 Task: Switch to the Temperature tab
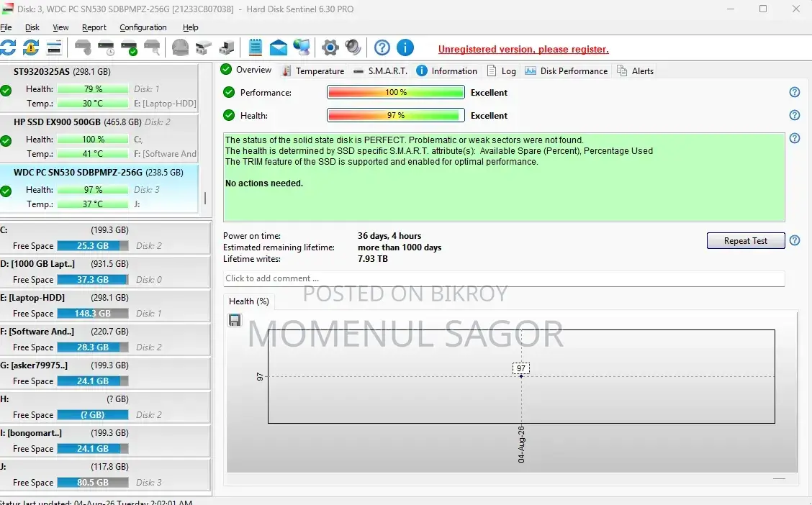(x=313, y=71)
